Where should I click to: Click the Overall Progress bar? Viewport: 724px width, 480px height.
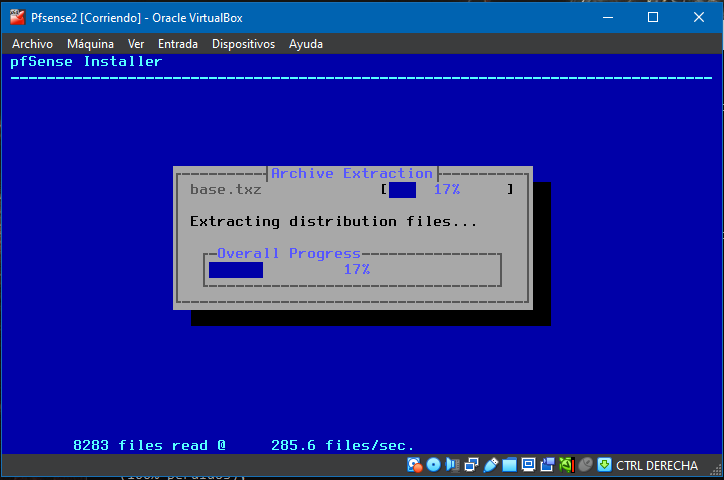352,270
